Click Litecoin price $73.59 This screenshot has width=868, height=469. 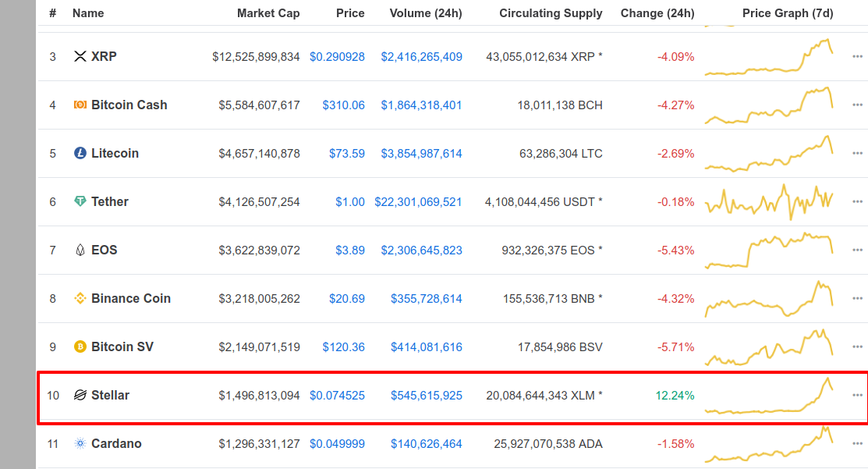point(347,154)
